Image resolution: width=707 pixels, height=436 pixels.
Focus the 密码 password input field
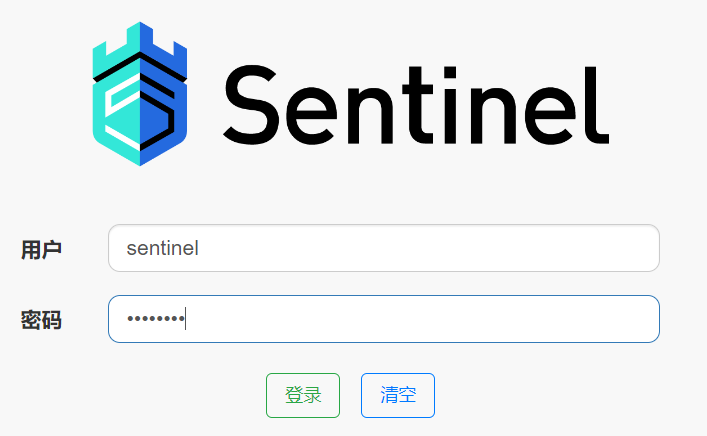pos(383,319)
